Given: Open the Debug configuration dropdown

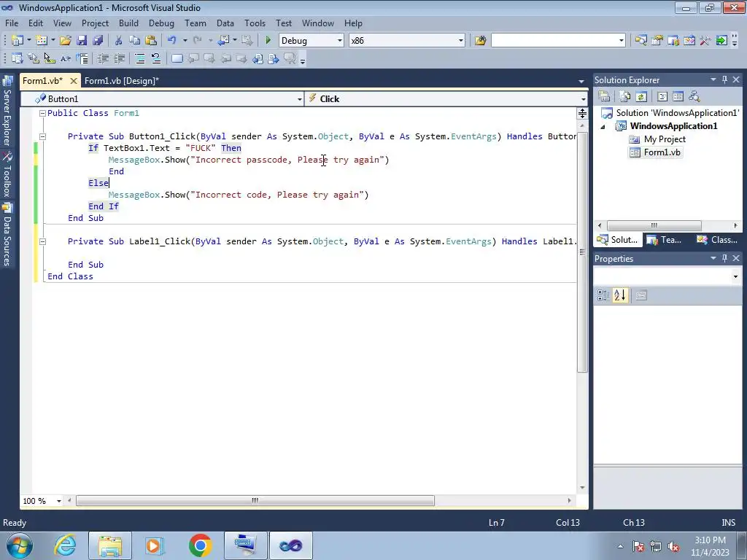Looking at the screenshot, I should coord(340,41).
